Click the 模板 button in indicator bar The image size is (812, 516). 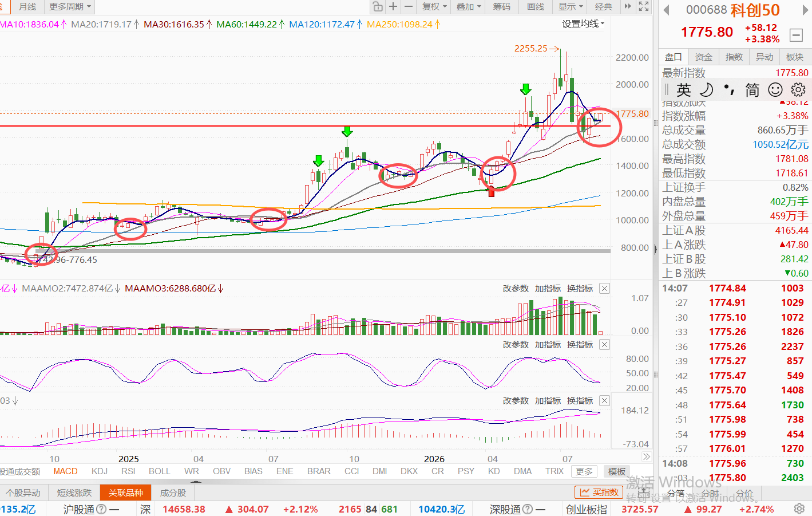pyautogui.click(x=617, y=471)
